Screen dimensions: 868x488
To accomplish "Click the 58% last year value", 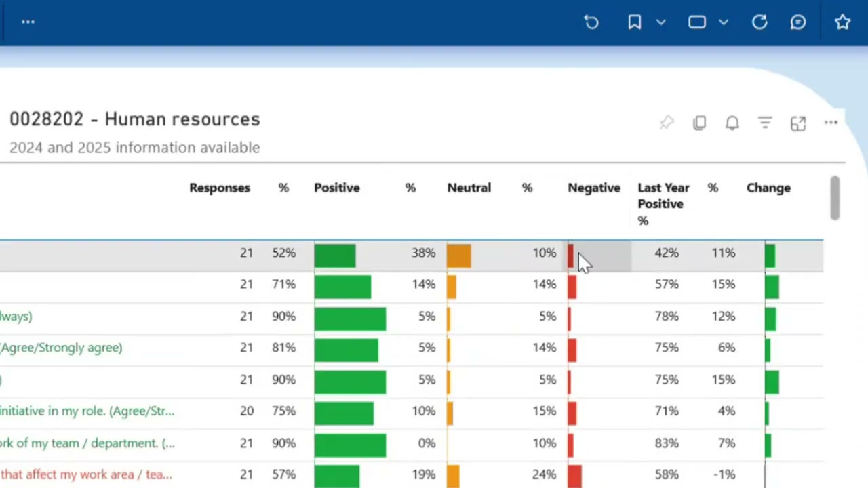I will pos(667,474).
